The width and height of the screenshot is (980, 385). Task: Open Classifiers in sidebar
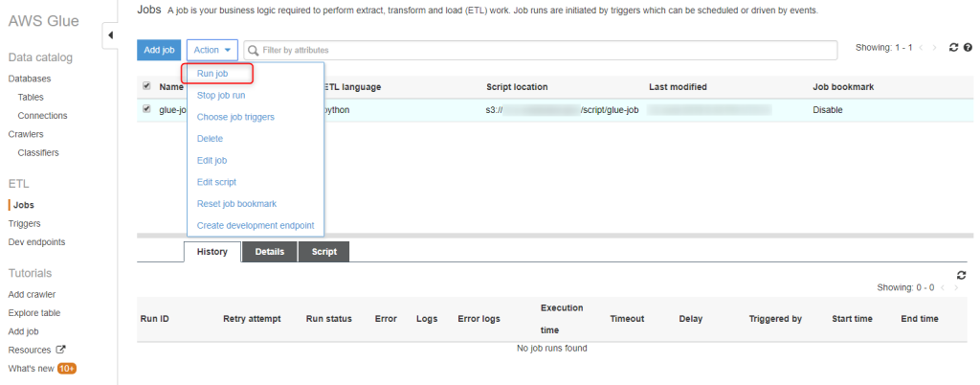(x=38, y=152)
